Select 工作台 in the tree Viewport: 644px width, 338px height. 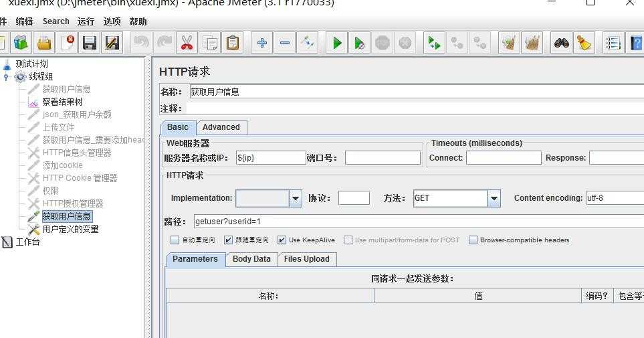[x=27, y=242]
